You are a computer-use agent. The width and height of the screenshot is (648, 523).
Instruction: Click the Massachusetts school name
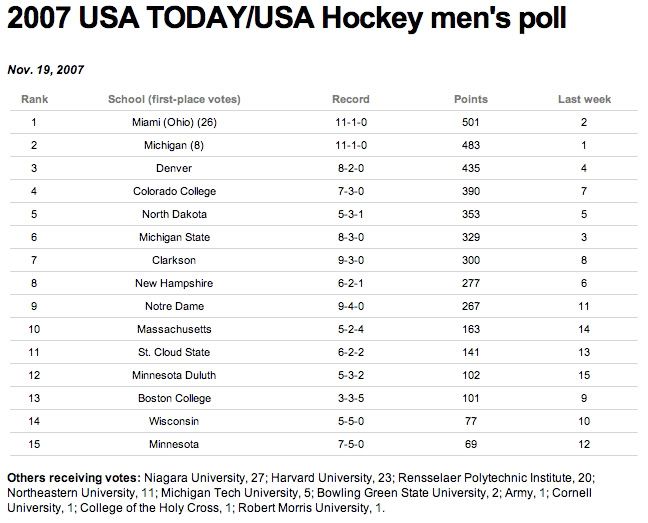click(174, 329)
